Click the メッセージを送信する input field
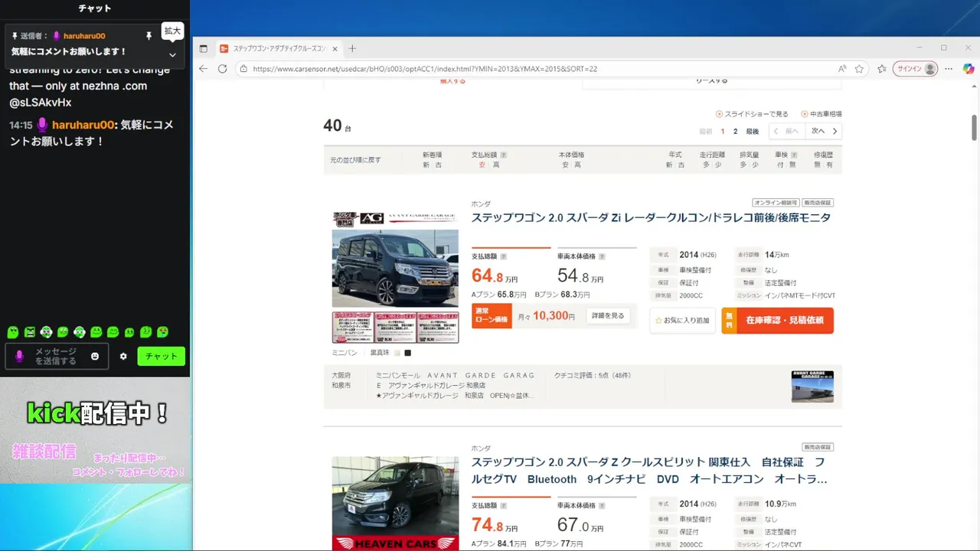The height and width of the screenshot is (551, 980). tap(57, 357)
